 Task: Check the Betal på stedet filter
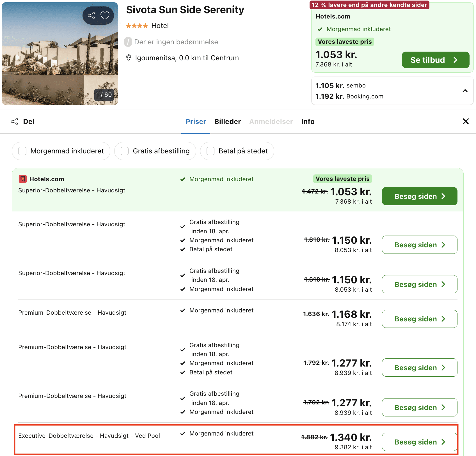point(210,151)
